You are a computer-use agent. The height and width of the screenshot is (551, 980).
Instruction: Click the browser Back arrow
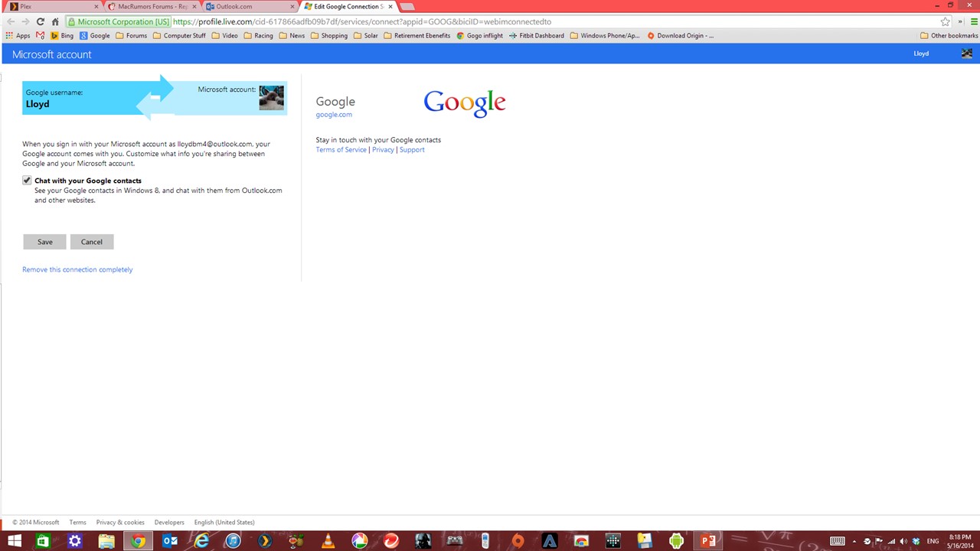click(x=11, y=21)
